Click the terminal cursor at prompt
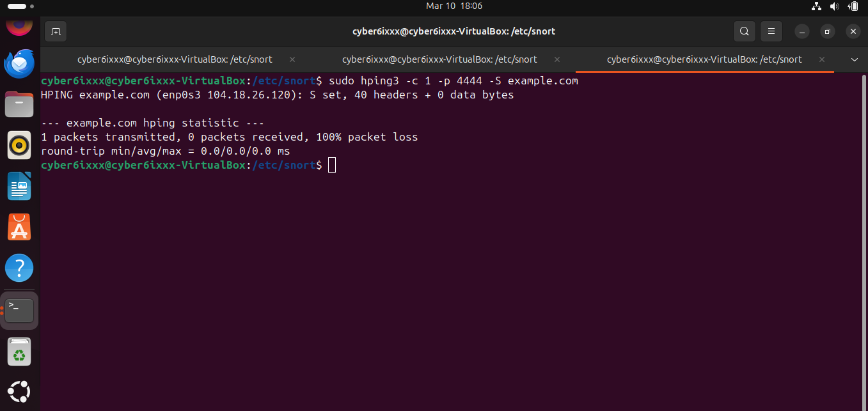 331,165
